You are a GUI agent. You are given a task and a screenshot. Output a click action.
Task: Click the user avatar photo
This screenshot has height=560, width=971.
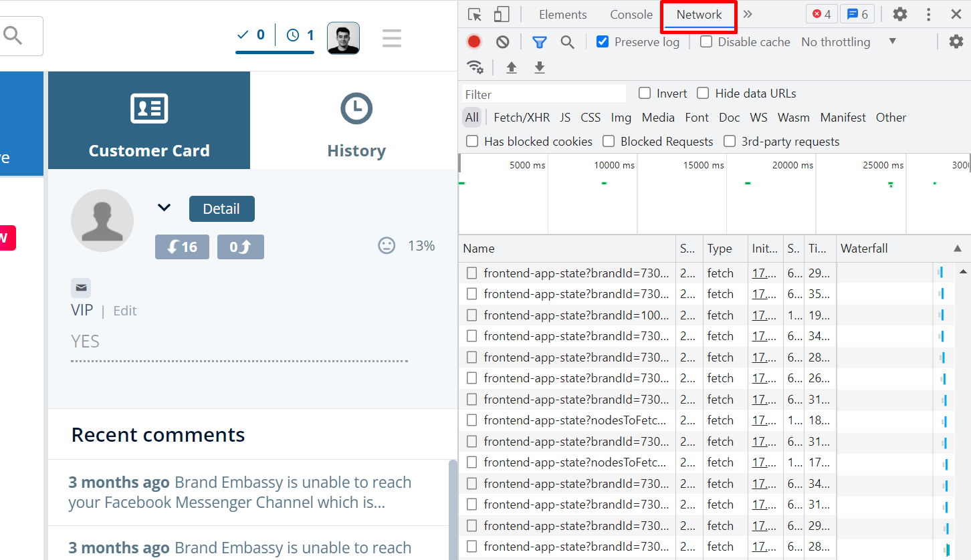343,38
